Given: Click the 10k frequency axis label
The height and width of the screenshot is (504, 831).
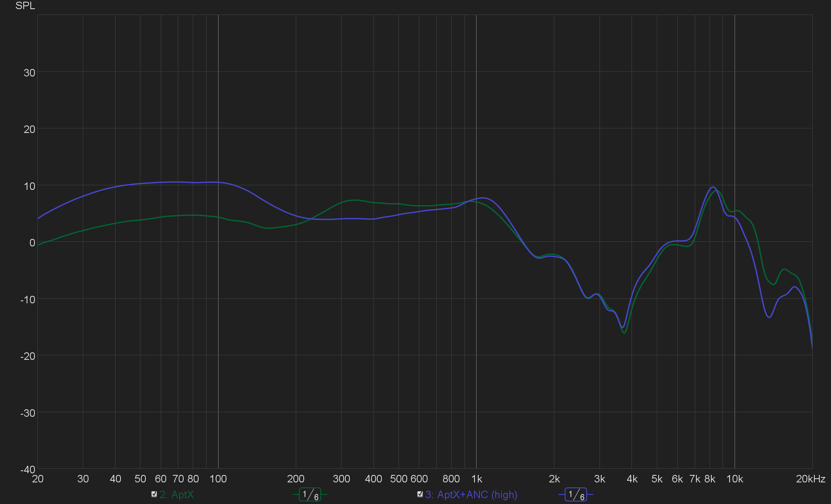Looking at the screenshot, I should pyautogui.click(x=735, y=479).
